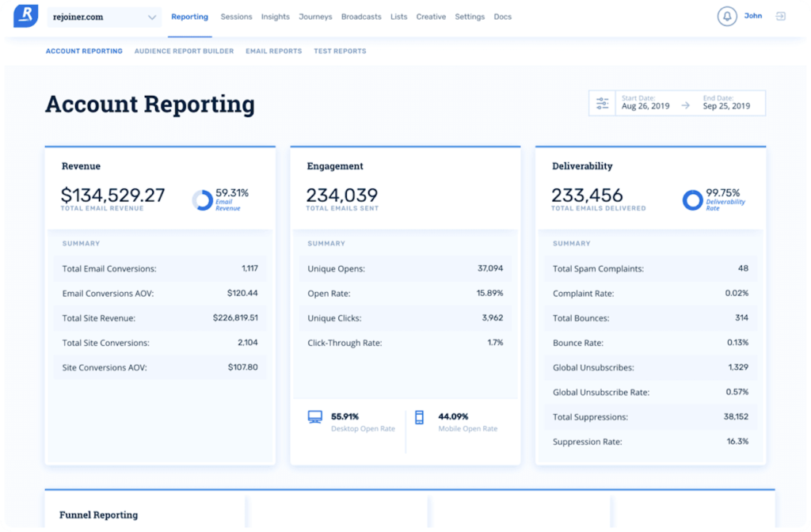The width and height of the screenshot is (811, 532).
Task: Click the 55.91% Desktop Open Rate
Action: pyautogui.click(x=363, y=423)
